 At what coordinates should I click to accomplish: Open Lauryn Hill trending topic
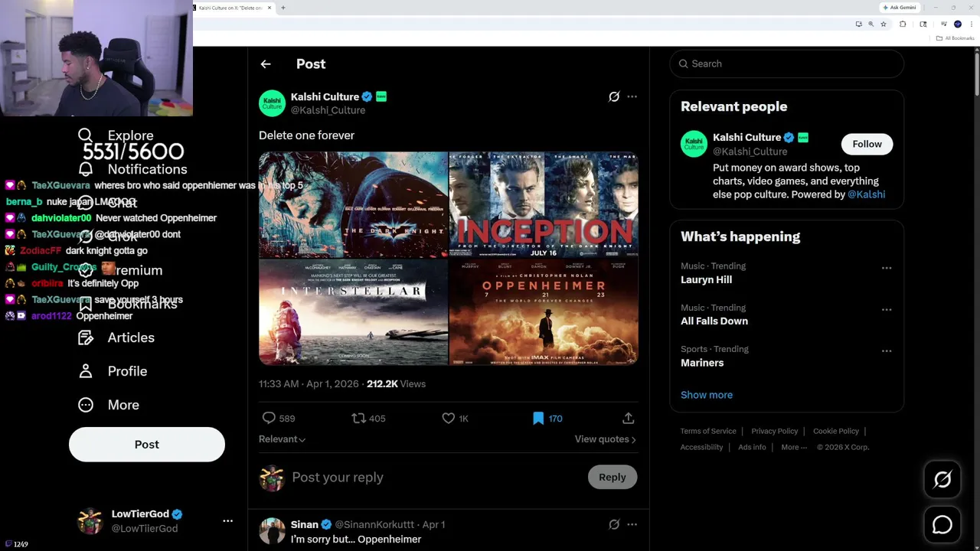click(706, 280)
